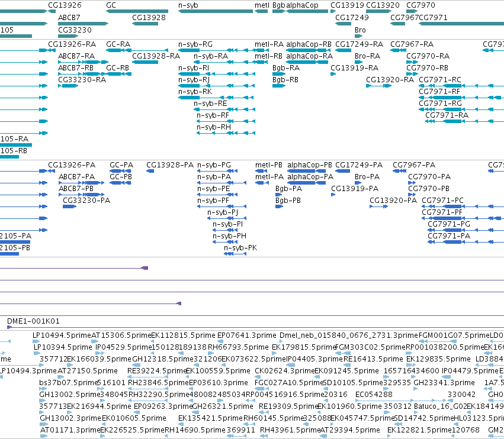Select EST LP10494.5prime
Image resolution: width=504 pixels, height=439 pixels.
click(x=62, y=335)
